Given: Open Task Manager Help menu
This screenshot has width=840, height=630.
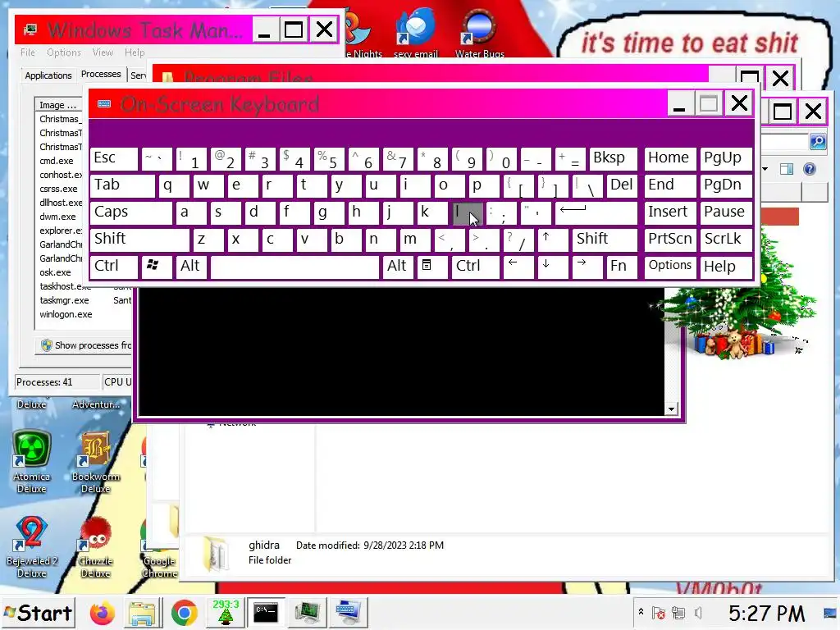Looking at the screenshot, I should [x=135, y=52].
